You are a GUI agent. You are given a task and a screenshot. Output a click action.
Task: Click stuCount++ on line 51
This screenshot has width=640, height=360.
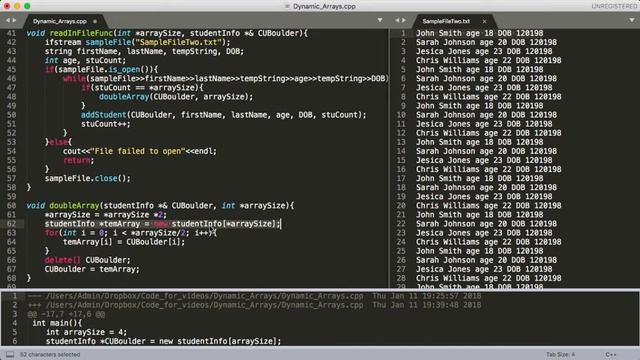(106, 124)
